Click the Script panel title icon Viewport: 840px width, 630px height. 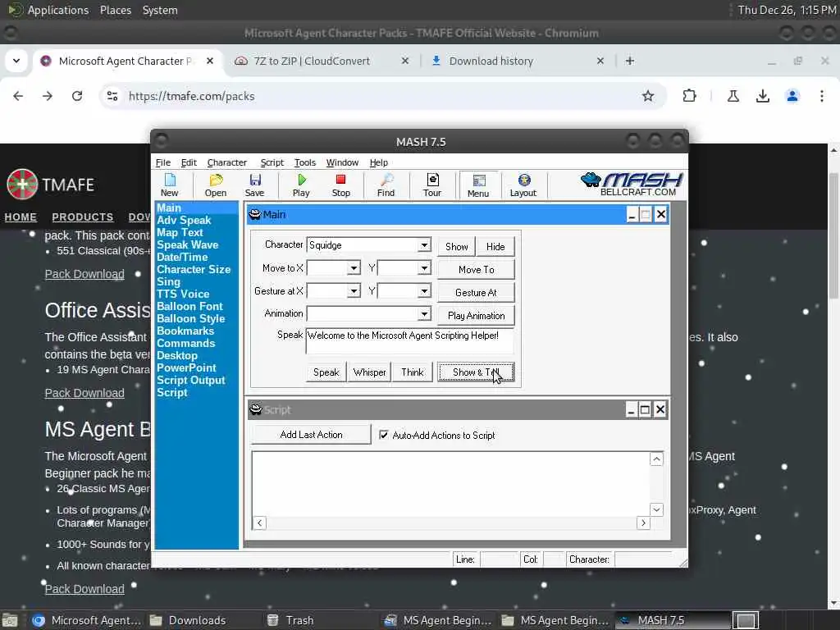[256, 410]
